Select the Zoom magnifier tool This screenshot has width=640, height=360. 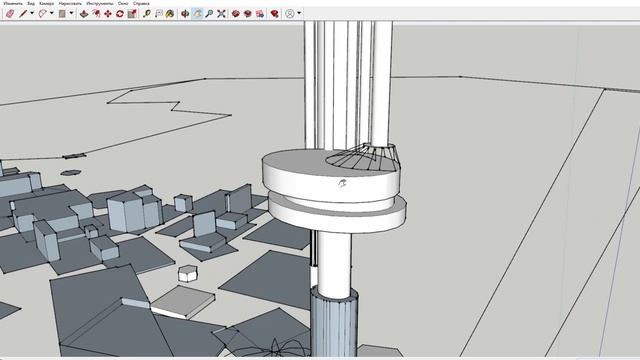209,14
